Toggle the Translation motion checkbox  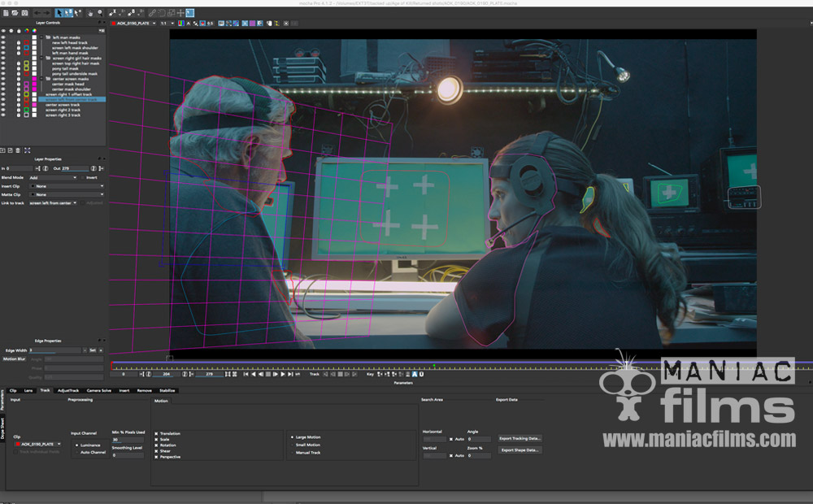156,433
